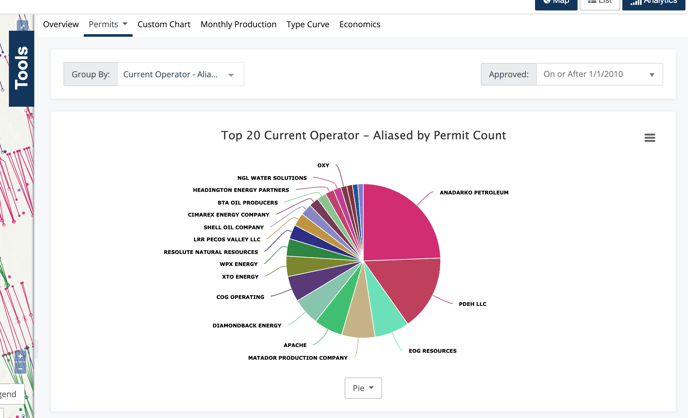The width and height of the screenshot is (688, 418).
Task: Click the SHELL OIL COMPANY label
Action: tap(233, 227)
